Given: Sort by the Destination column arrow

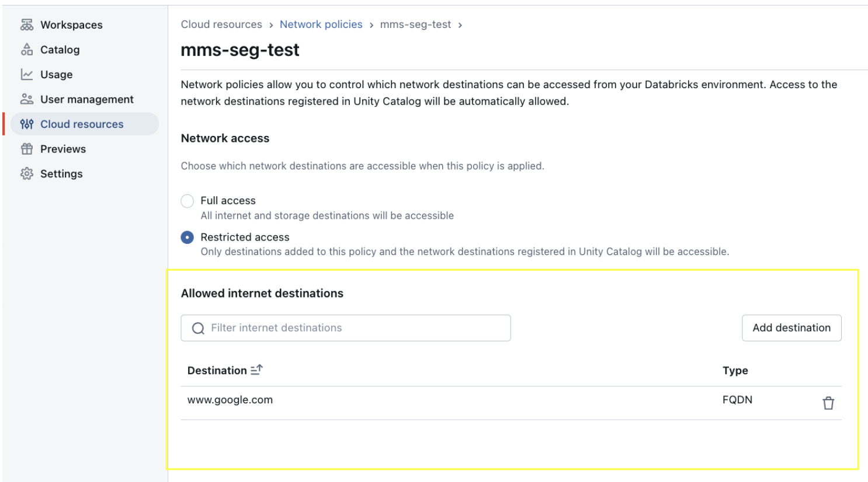Looking at the screenshot, I should 256,370.
